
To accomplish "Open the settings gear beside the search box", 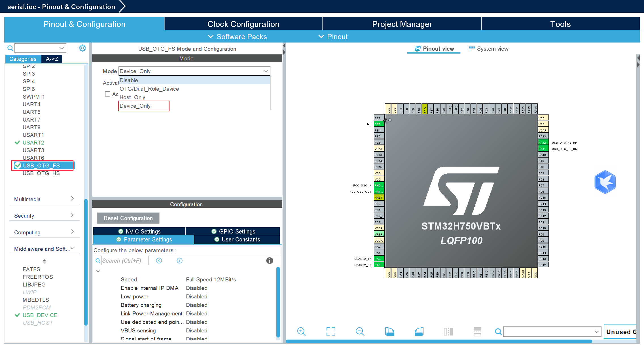I will 82,48.
